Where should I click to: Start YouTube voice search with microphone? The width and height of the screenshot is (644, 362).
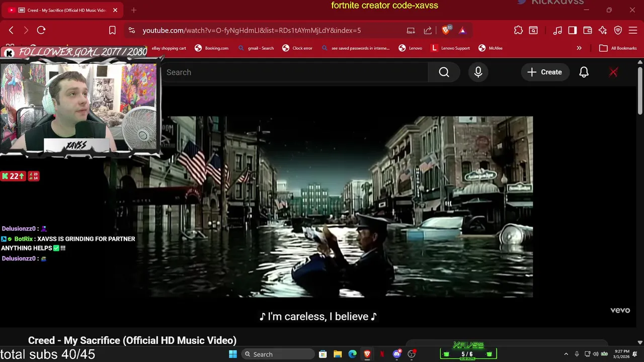point(478,72)
